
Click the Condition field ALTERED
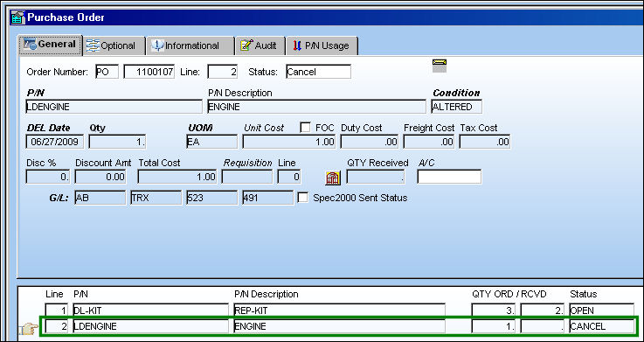457,107
